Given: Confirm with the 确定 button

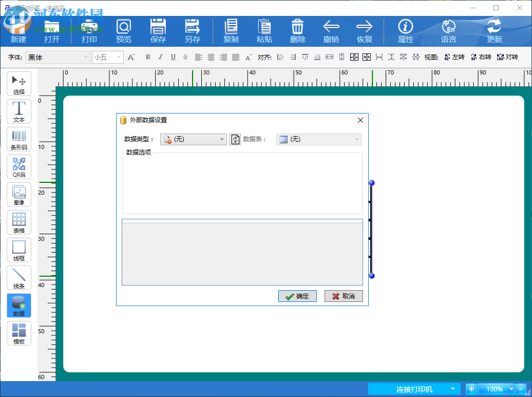Looking at the screenshot, I should pos(297,296).
